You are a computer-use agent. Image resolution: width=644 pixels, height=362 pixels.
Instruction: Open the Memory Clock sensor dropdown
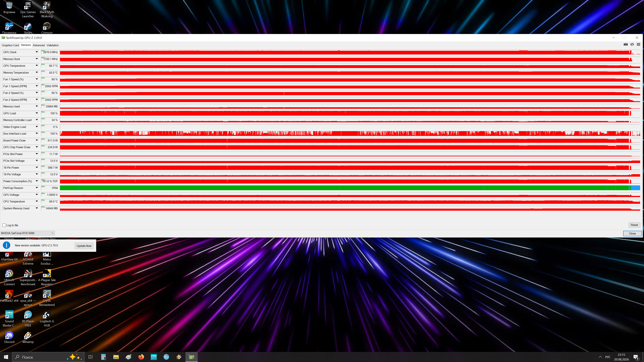37,59
